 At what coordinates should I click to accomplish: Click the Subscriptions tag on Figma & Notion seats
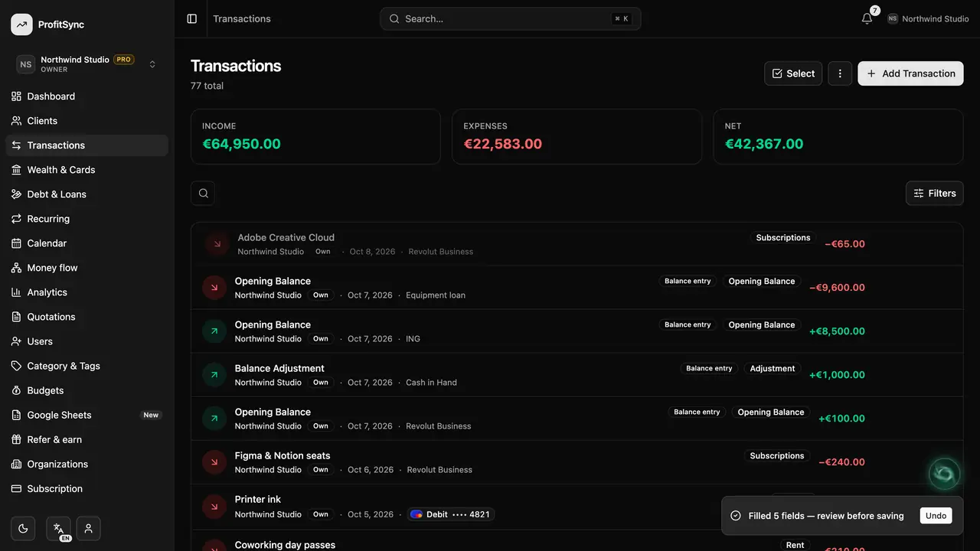click(x=777, y=456)
